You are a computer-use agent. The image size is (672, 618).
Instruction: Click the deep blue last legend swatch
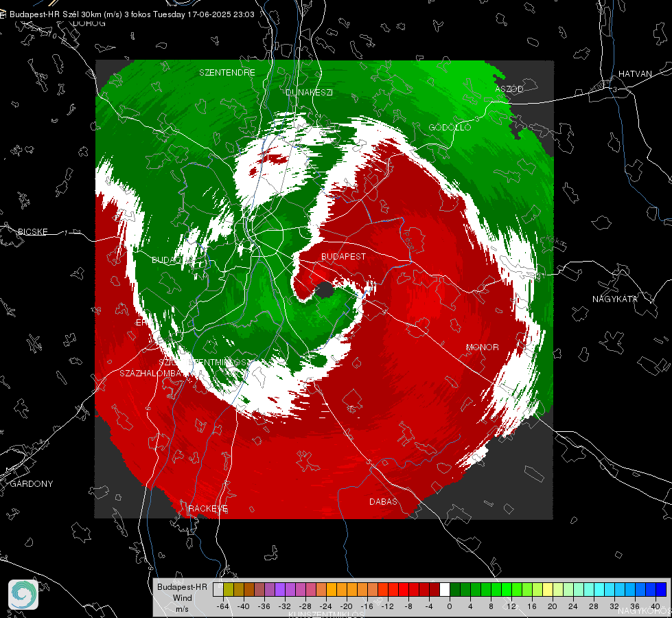click(x=661, y=590)
